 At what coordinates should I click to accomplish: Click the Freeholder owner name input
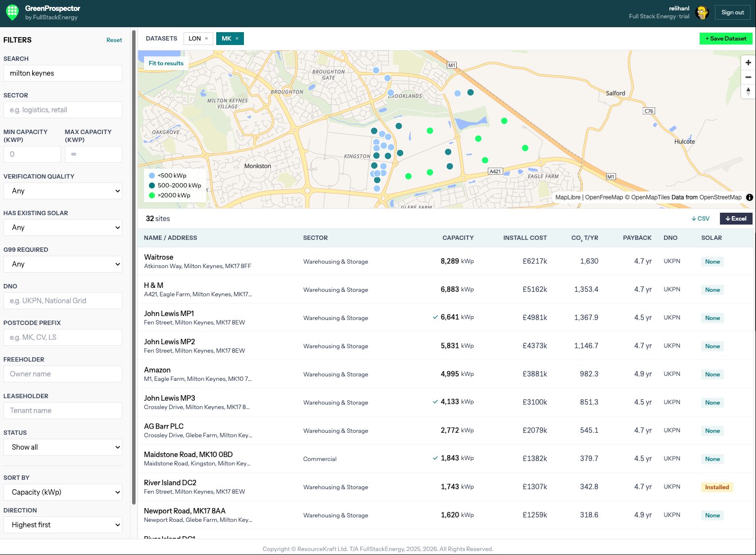pyautogui.click(x=63, y=374)
